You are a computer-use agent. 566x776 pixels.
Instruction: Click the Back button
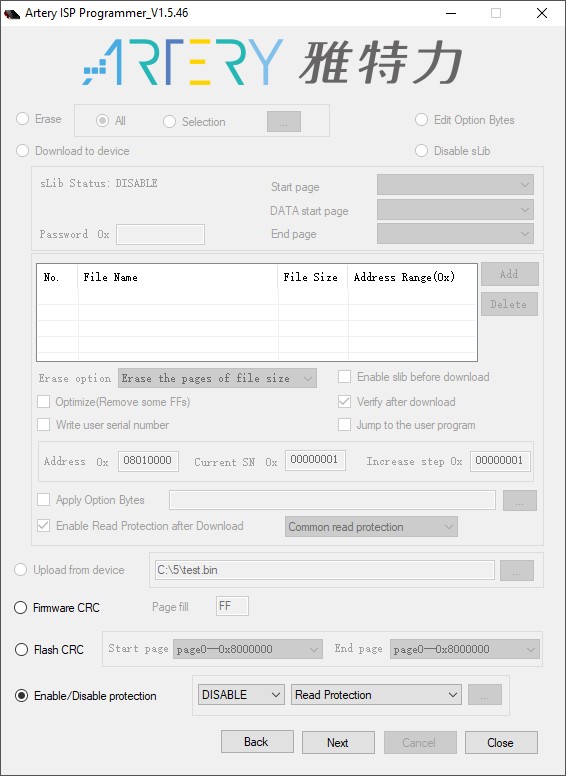[x=257, y=742]
